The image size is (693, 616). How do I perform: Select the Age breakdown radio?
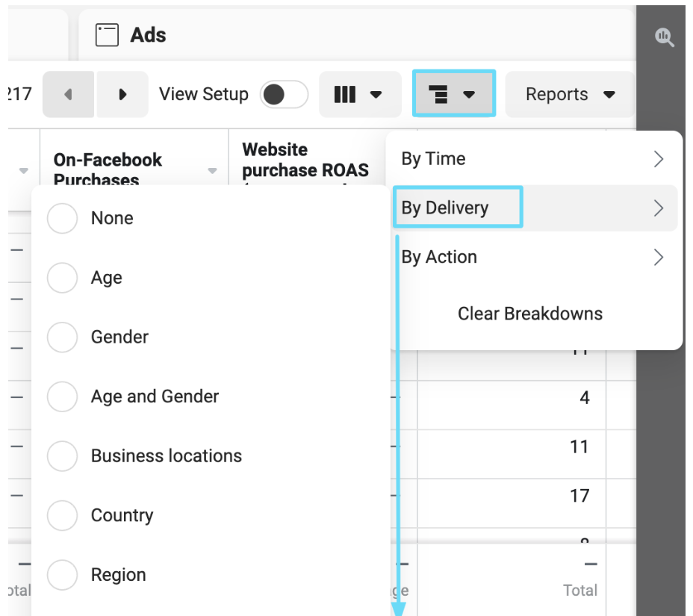(62, 278)
